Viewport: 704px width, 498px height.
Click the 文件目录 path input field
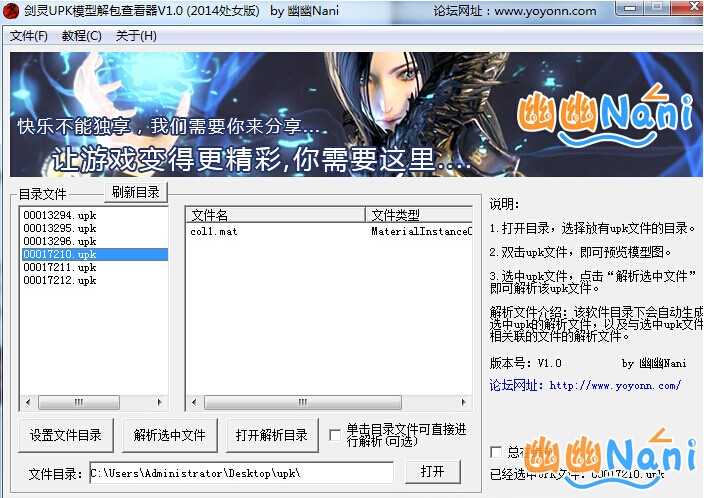click(242, 472)
